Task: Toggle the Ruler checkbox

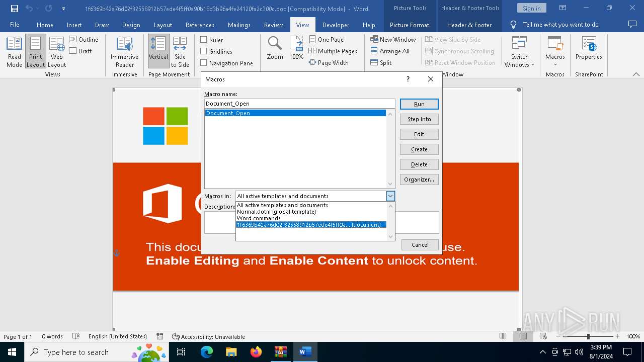Action: click(204, 40)
